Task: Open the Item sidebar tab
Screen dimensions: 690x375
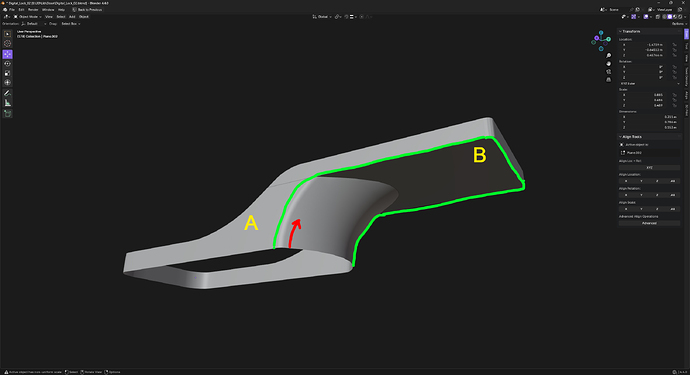Action: click(x=686, y=33)
